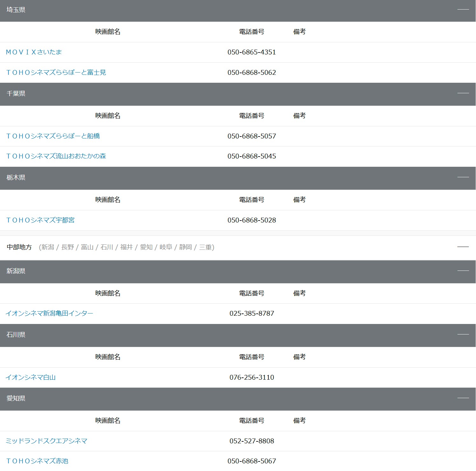Open ミッドランドスクエアシネマ theater link
Image resolution: width=476 pixels, height=471 pixels.
pos(46,441)
